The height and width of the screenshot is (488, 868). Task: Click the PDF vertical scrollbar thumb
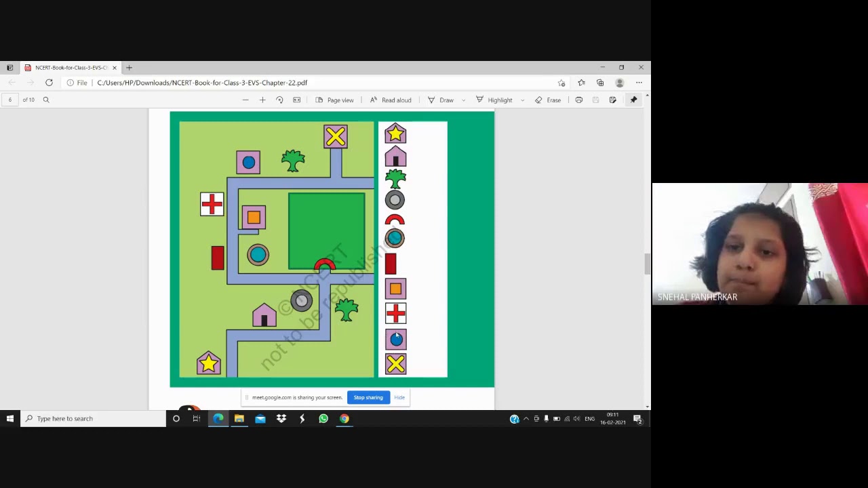pyautogui.click(x=646, y=264)
